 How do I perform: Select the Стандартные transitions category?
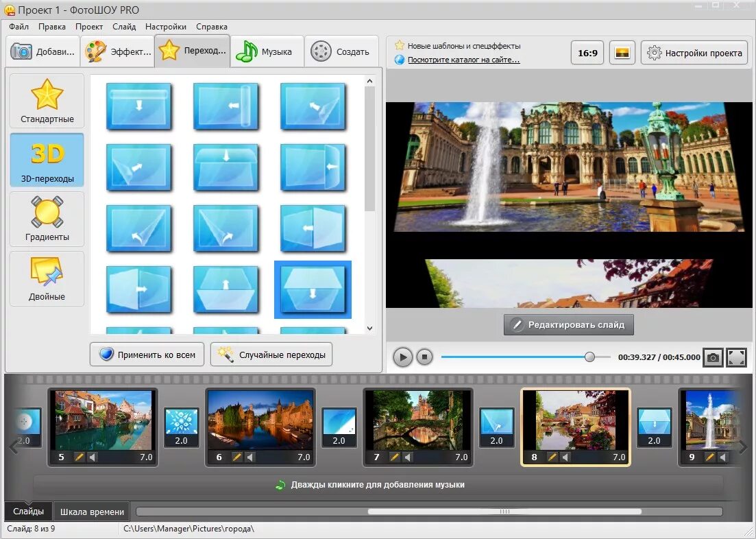point(47,100)
